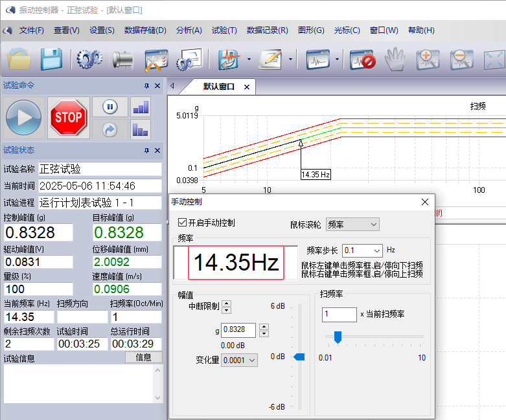Close the 试验命令 panel

click(x=157, y=85)
